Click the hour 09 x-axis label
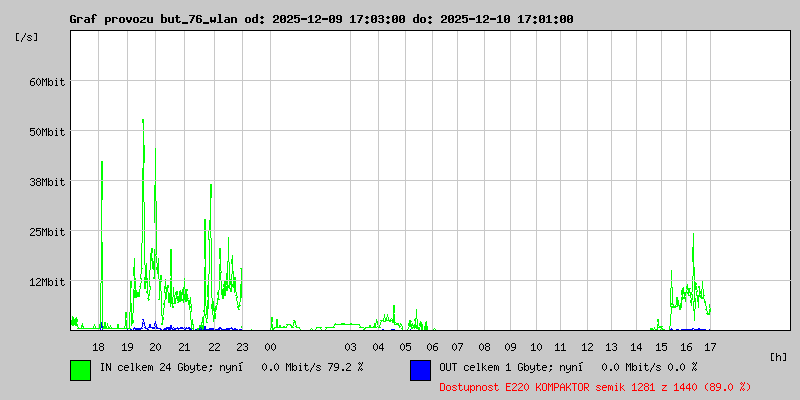800x400 pixels. (x=510, y=347)
